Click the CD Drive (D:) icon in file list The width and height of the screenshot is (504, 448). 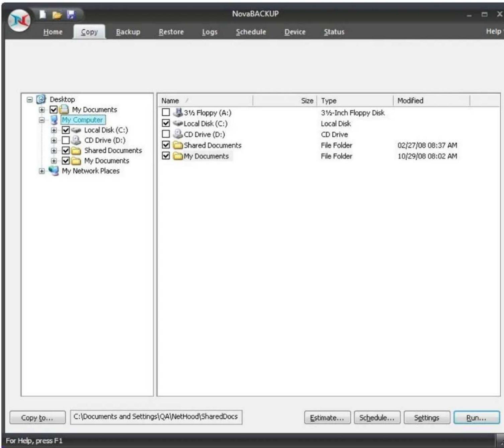pos(178,134)
